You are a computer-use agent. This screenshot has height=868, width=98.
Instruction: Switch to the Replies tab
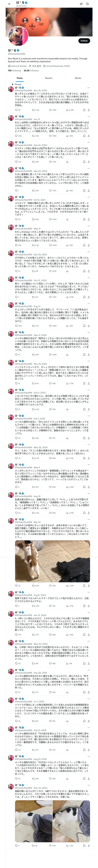pyautogui.click(x=49, y=78)
